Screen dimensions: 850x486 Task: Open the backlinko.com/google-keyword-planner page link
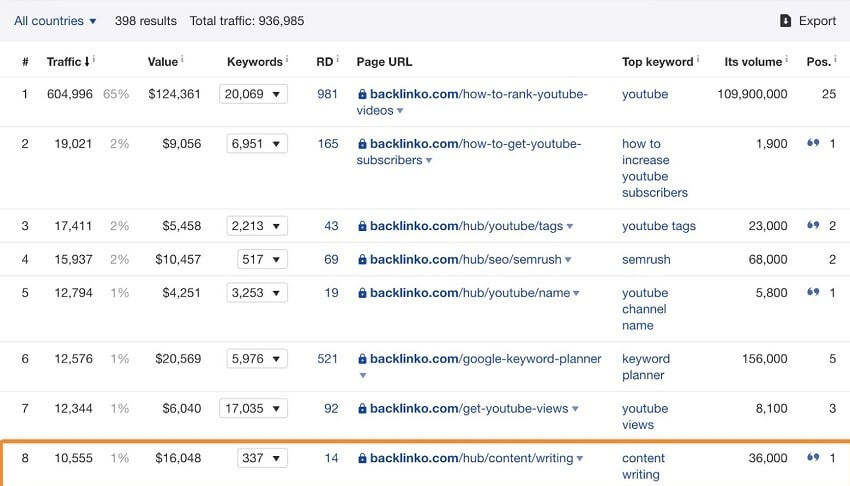[x=485, y=359]
